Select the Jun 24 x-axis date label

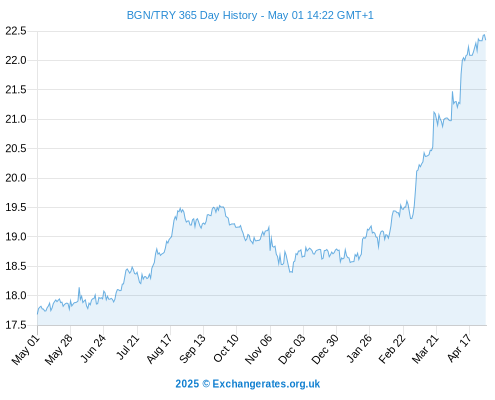coord(93,349)
